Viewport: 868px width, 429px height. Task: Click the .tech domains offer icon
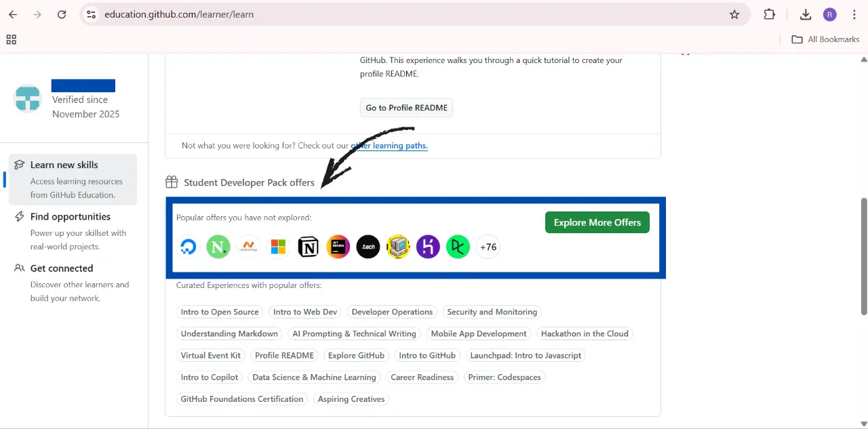tap(368, 247)
